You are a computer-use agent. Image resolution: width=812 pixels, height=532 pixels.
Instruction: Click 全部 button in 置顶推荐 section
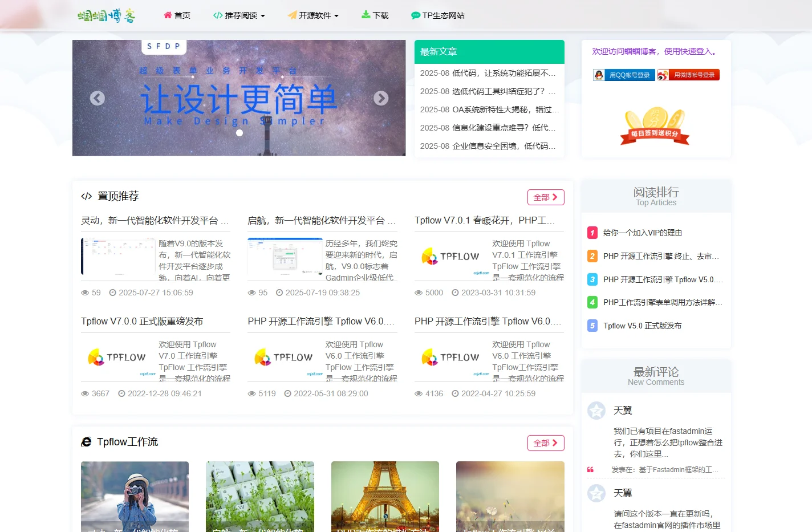[x=546, y=197]
